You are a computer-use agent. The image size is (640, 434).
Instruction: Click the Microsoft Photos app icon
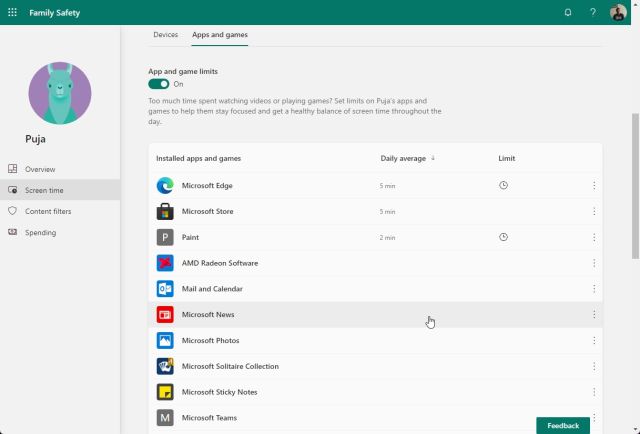(x=165, y=340)
